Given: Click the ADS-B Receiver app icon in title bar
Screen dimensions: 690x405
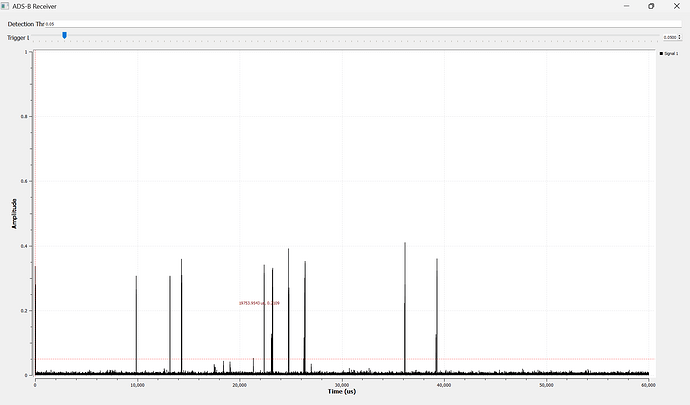Looking at the screenshot, I should (6, 6).
